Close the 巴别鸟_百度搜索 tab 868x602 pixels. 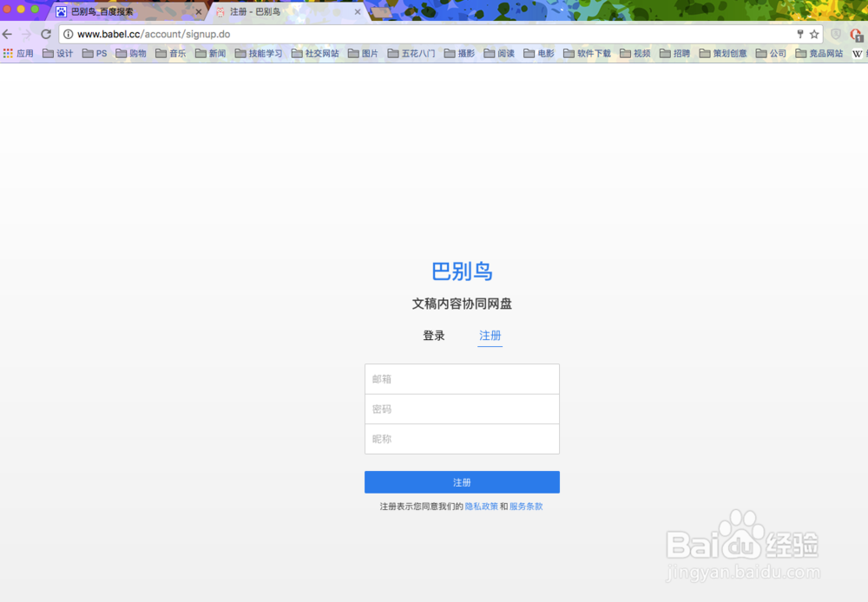click(199, 11)
